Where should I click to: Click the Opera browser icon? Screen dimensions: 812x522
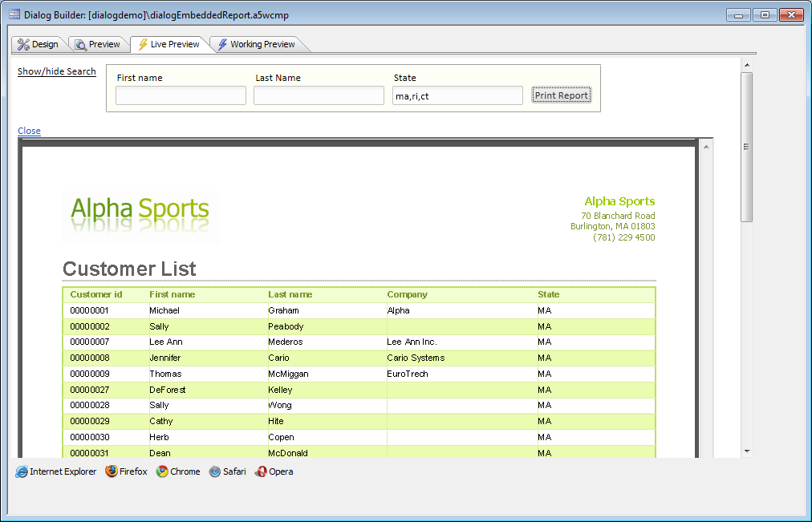pyautogui.click(x=261, y=471)
